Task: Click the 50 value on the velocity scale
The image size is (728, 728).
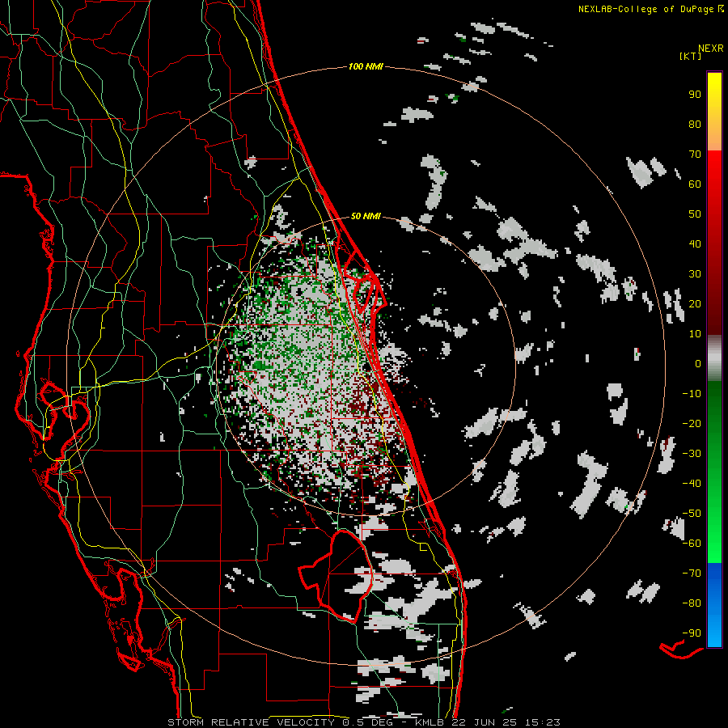Action: pyautogui.click(x=695, y=214)
